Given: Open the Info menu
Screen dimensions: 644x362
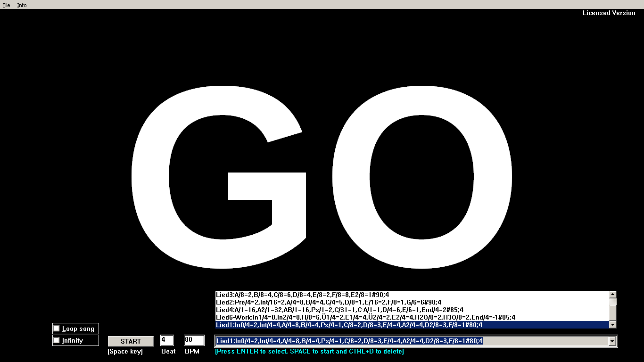Looking at the screenshot, I should click(22, 5).
